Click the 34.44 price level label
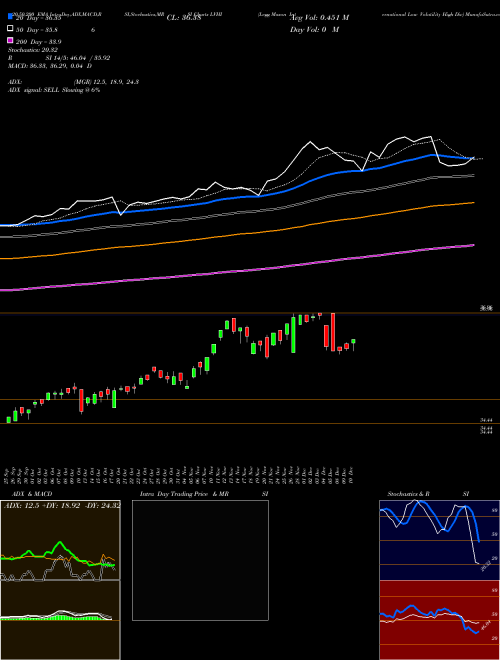The width and height of the screenshot is (500, 660). point(486,420)
